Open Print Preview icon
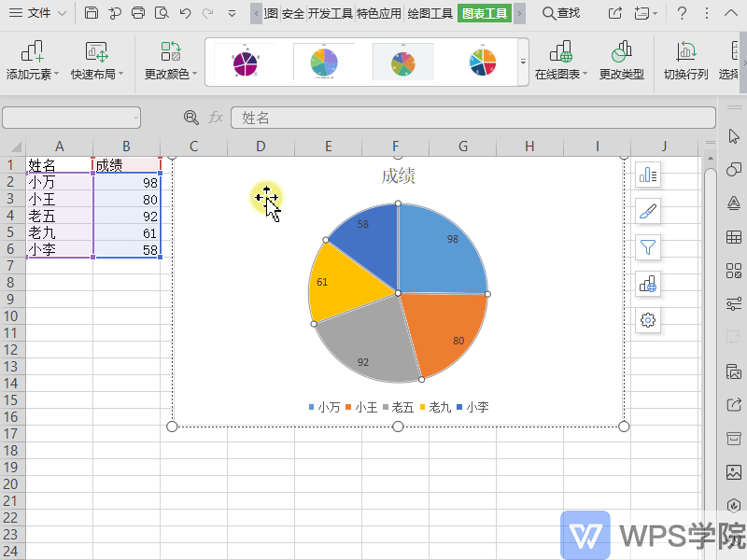Image resolution: width=747 pixels, height=560 pixels. 162,13
